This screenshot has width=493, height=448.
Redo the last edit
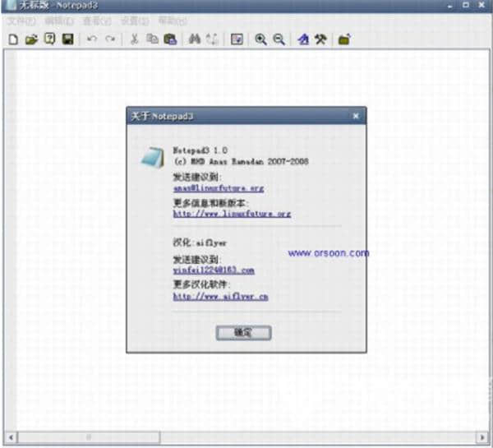[110, 39]
